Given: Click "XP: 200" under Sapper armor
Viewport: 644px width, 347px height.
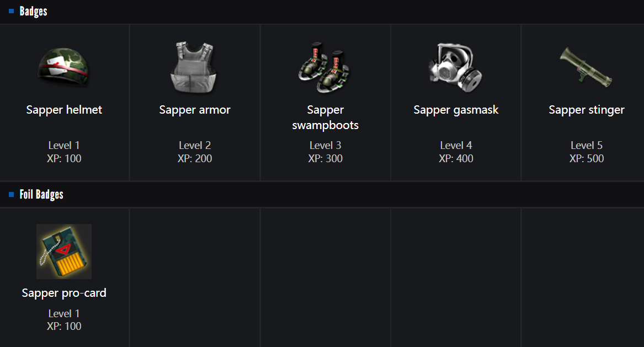Looking at the screenshot, I should 195,159.
